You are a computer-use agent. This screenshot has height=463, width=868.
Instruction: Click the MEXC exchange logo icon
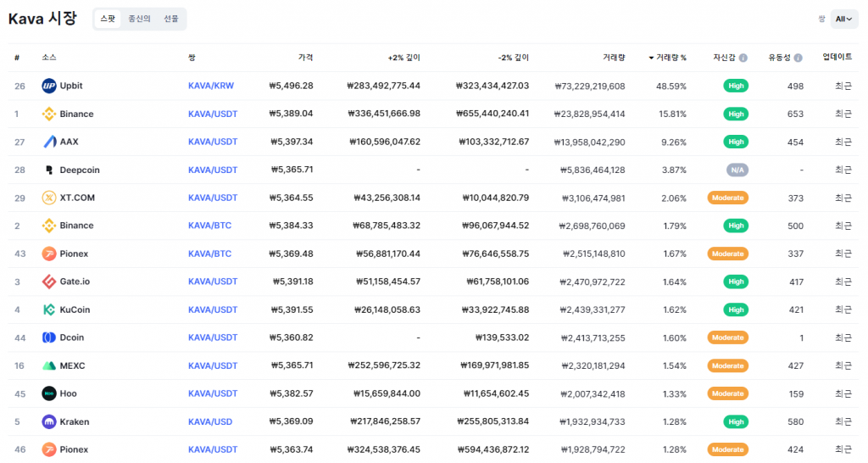point(48,365)
